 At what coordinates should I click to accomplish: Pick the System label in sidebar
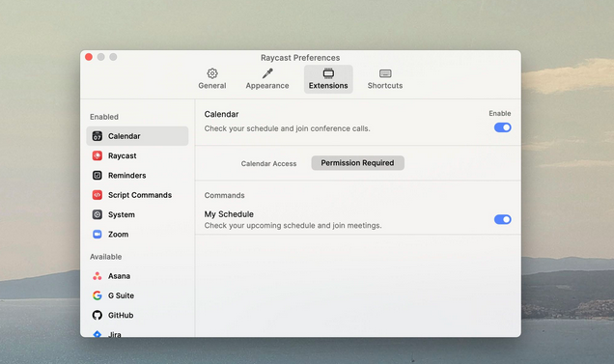122,214
